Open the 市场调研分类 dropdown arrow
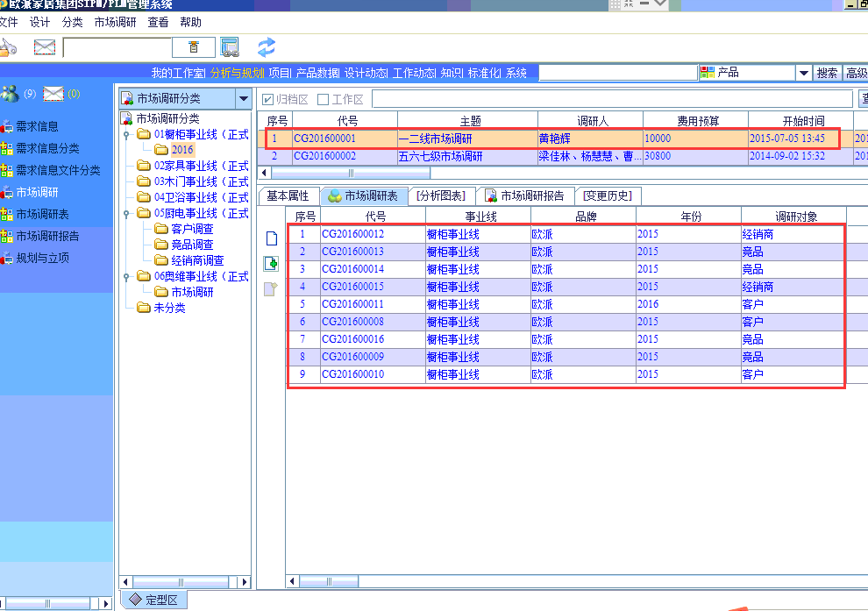 tap(243, 99)
